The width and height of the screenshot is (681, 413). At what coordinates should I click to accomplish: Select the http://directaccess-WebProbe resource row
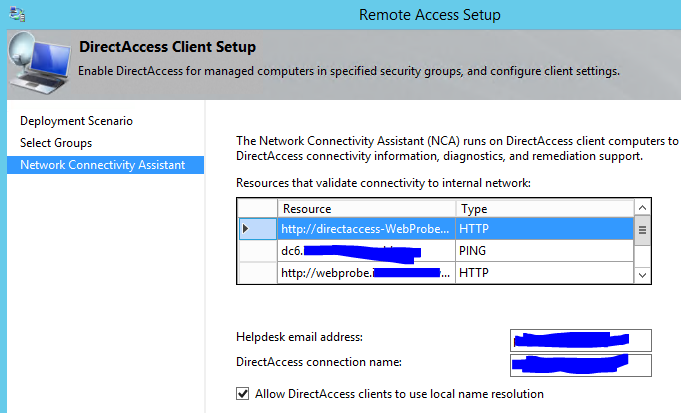tap(436, 229)
